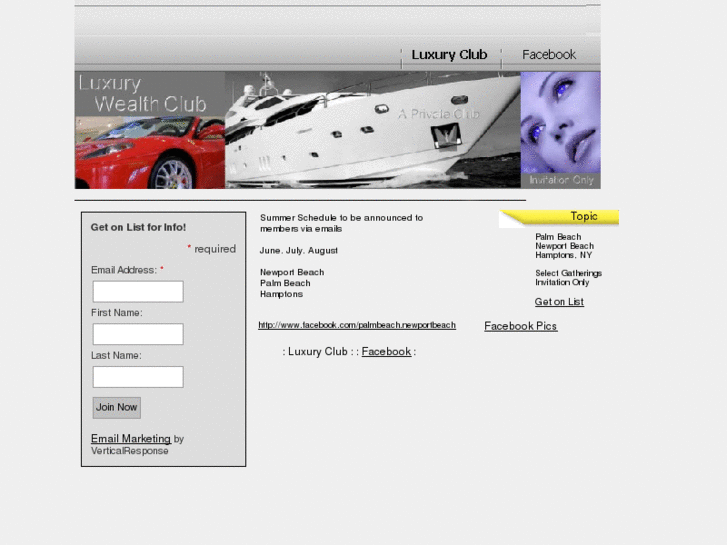Click the footer Facebook link

[x=386, y=352]
